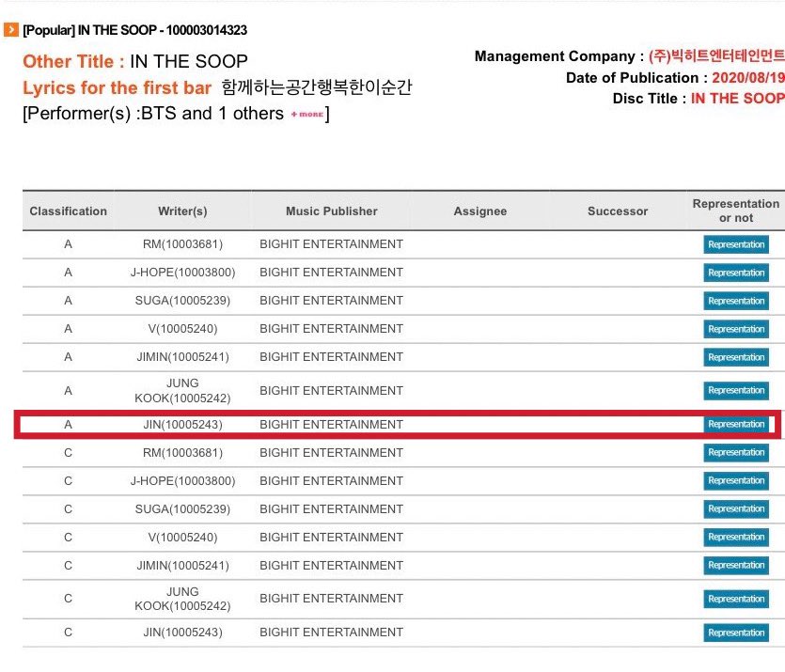Click Representation button for A JIMIN row
Image resolution: width=785 pixels, height=672 pixels.
tap(736, 357)
